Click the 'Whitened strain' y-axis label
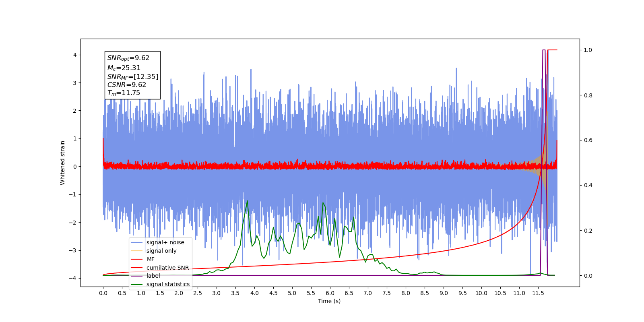The image size is (644, 322). pos(63,163)
